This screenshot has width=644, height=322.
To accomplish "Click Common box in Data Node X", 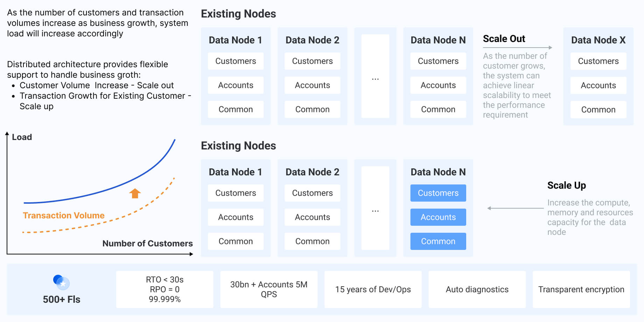I will pyautogui.click(x=598, y=110).
